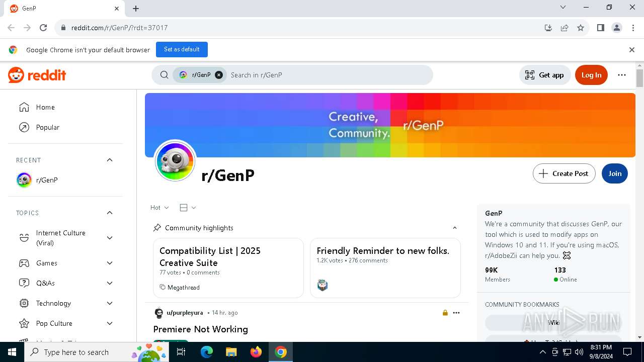Click the Q&As question icon
This screenshot has width=644, height=362.
24,283
